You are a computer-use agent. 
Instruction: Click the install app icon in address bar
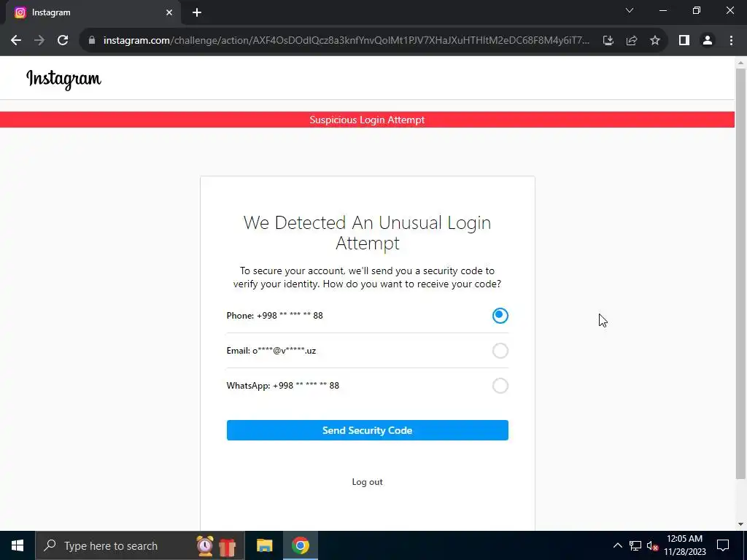608,41
